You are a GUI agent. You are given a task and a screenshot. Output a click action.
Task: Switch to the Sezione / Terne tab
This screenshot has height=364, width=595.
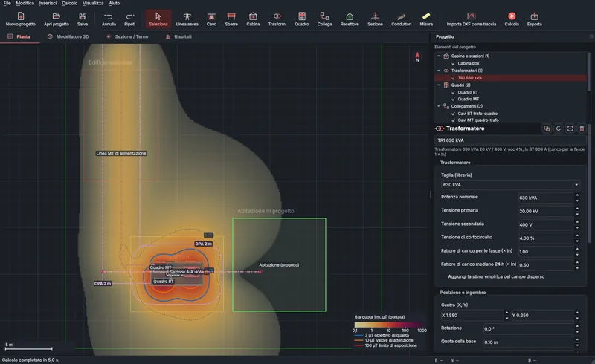[127, 37]
